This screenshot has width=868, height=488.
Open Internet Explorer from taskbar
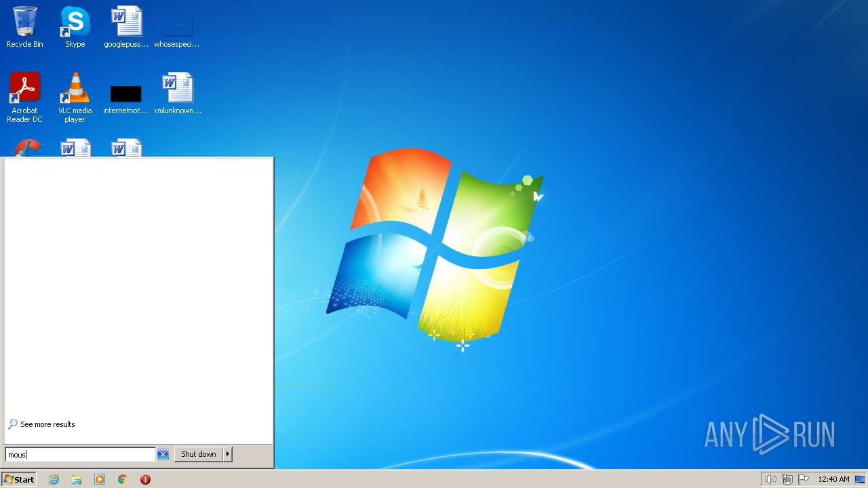54,479
